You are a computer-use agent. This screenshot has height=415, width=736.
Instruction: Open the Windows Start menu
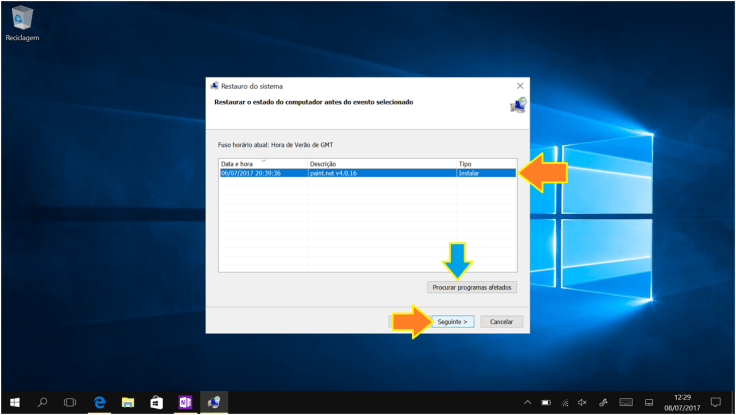point(14,402)
